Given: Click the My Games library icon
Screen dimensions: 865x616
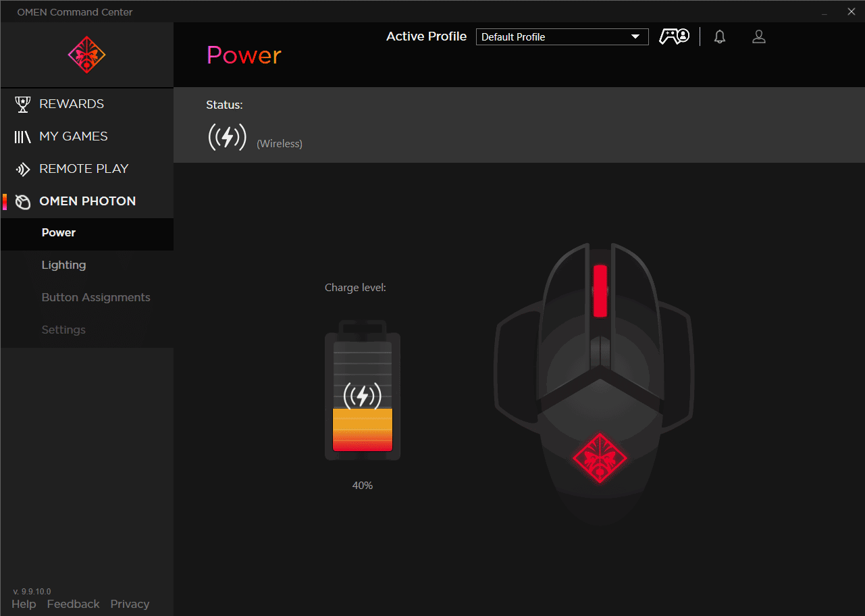Looking at the screenshot, I should tap(23, 136).
